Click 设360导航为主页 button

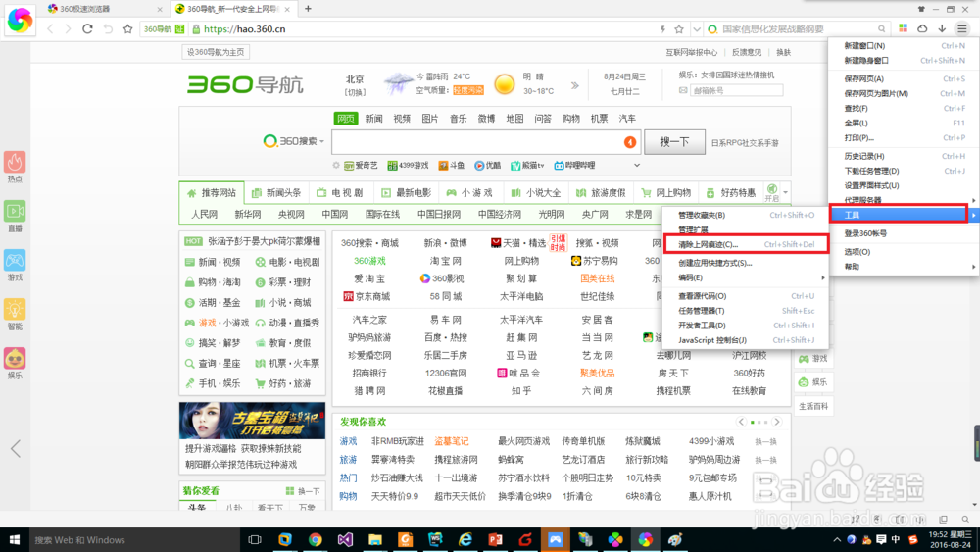coord(216,53)
